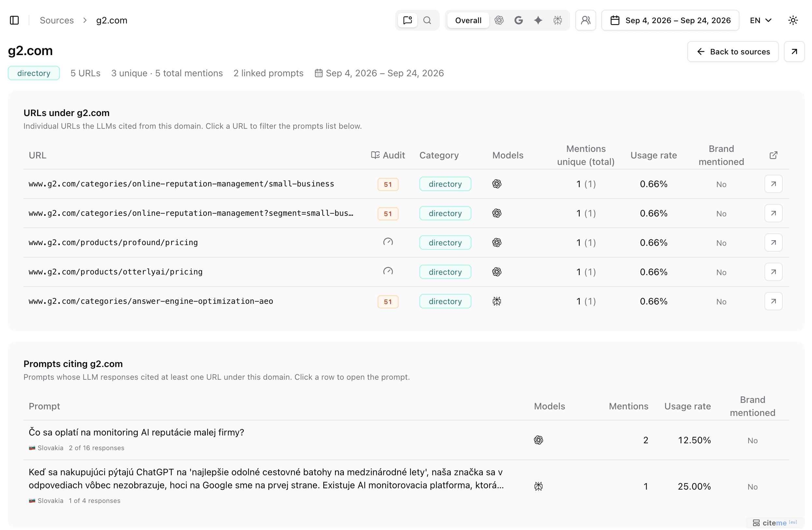
Task: Toggle the sidebar panel icon
Action: pyautogui.click(x=14, y=20)
